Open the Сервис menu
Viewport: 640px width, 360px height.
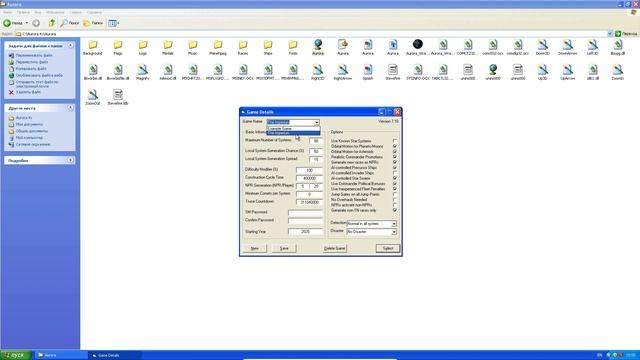pyautogui.click(x=75, y=13)
